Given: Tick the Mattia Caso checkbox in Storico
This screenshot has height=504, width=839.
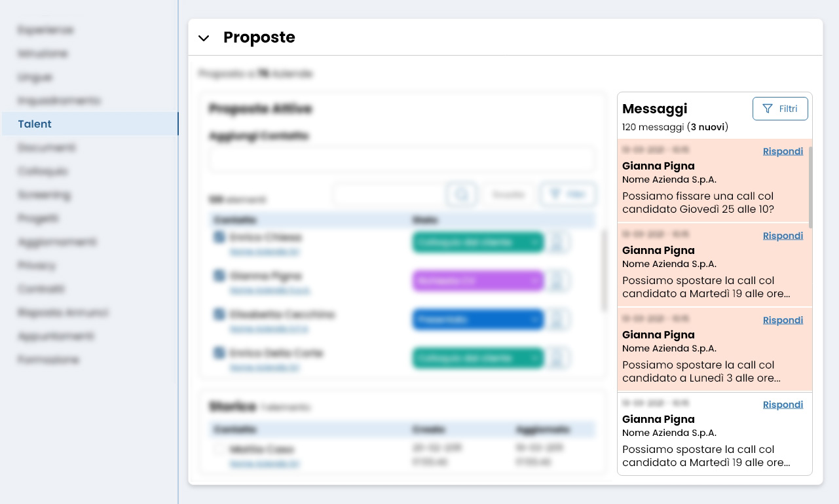Looking at the screenshot, I should click(219, 450).
